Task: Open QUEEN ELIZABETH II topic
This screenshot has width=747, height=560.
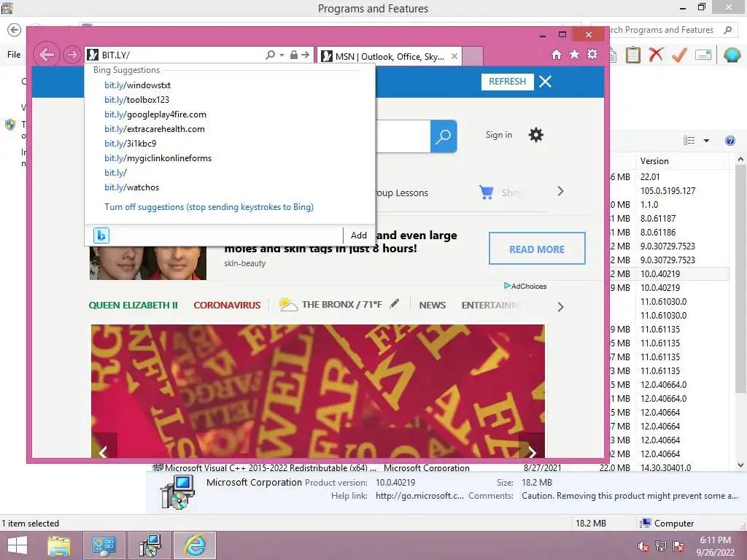Action: click(x=133, y=306)
